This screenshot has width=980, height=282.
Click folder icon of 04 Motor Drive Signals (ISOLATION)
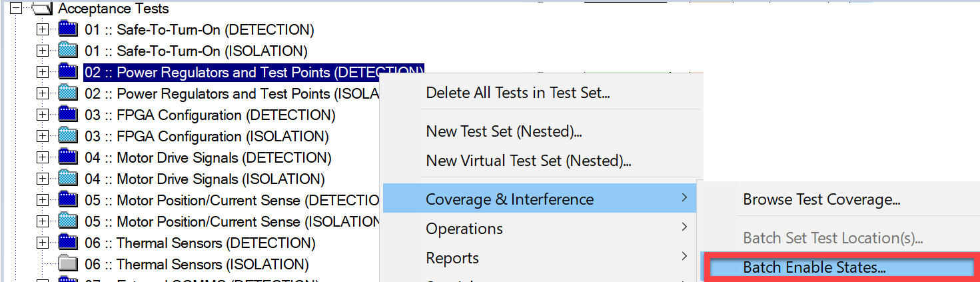click(x=68, y=179)
